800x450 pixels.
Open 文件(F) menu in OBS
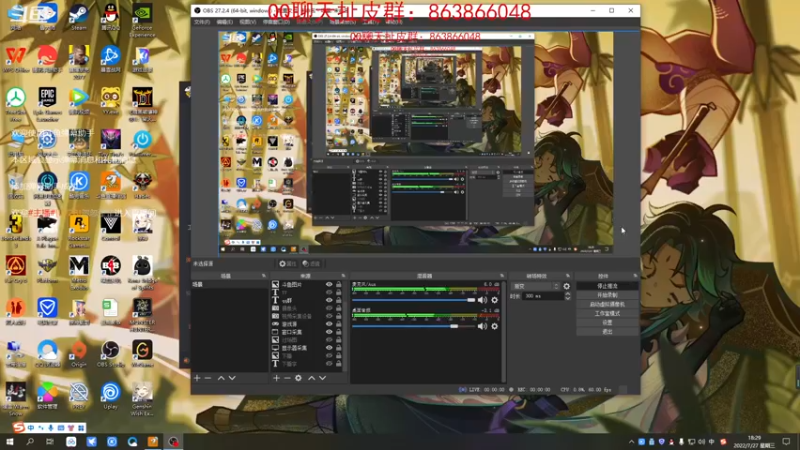click(202, 22)
